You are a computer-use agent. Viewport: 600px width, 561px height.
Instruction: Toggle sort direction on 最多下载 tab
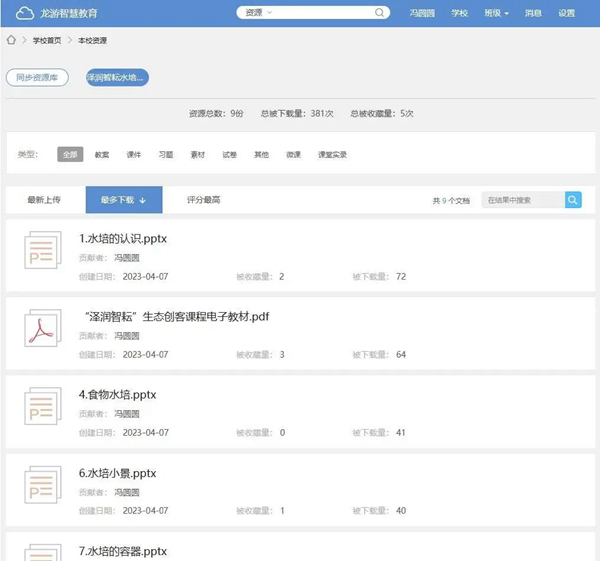[143, 200]
